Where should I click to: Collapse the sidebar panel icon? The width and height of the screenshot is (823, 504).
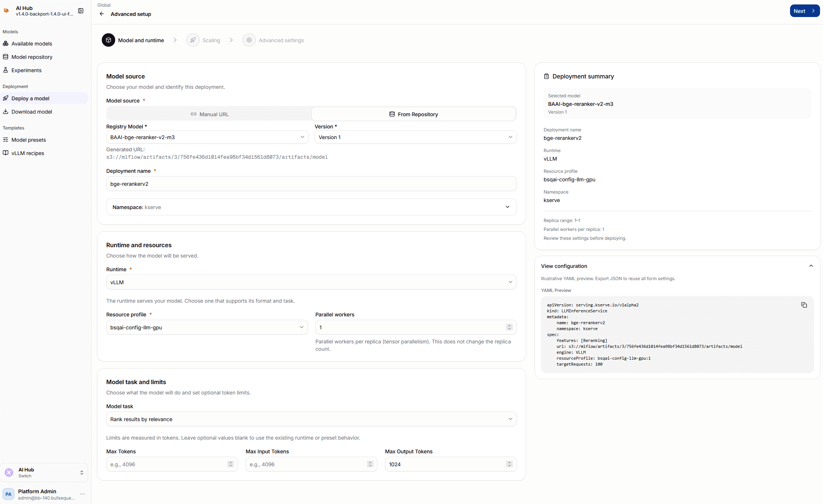pyautogui.click(x=81, y=11)
